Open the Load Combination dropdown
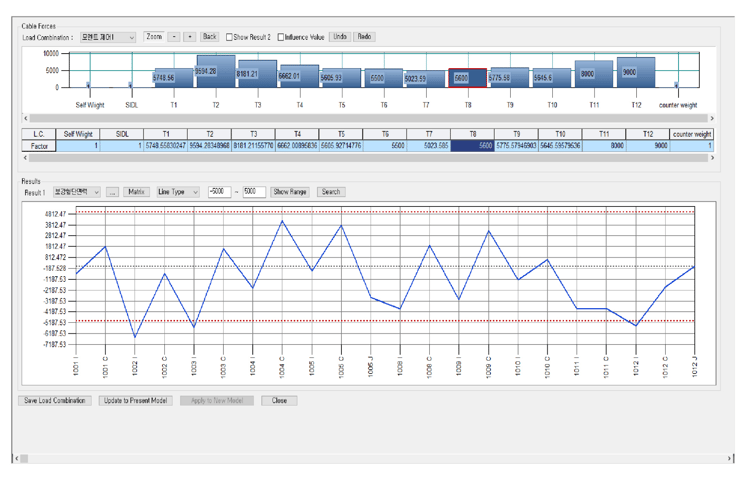 point(107,37)
